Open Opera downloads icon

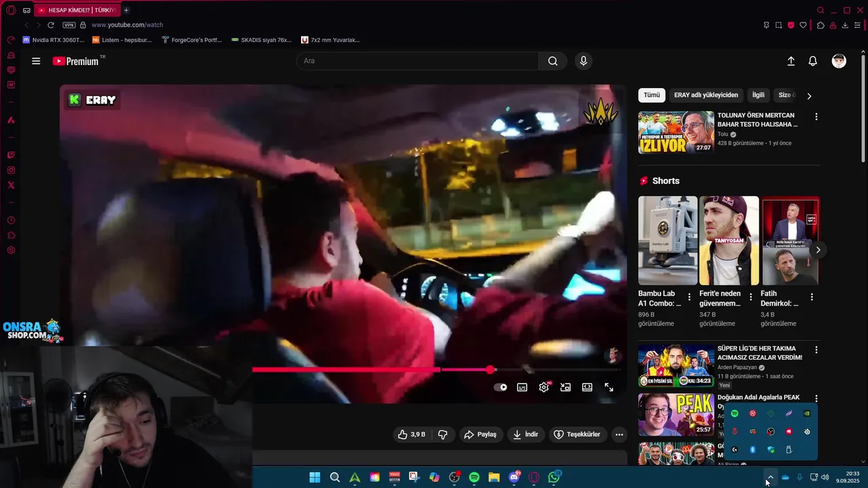(845, 25)
